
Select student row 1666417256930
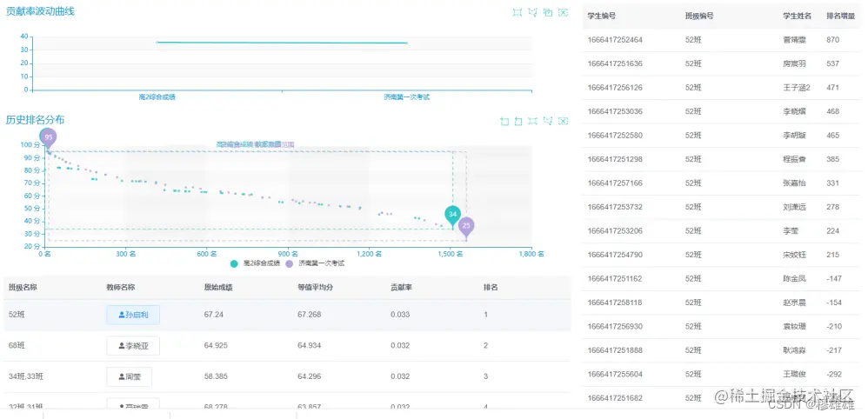(722, 327)
